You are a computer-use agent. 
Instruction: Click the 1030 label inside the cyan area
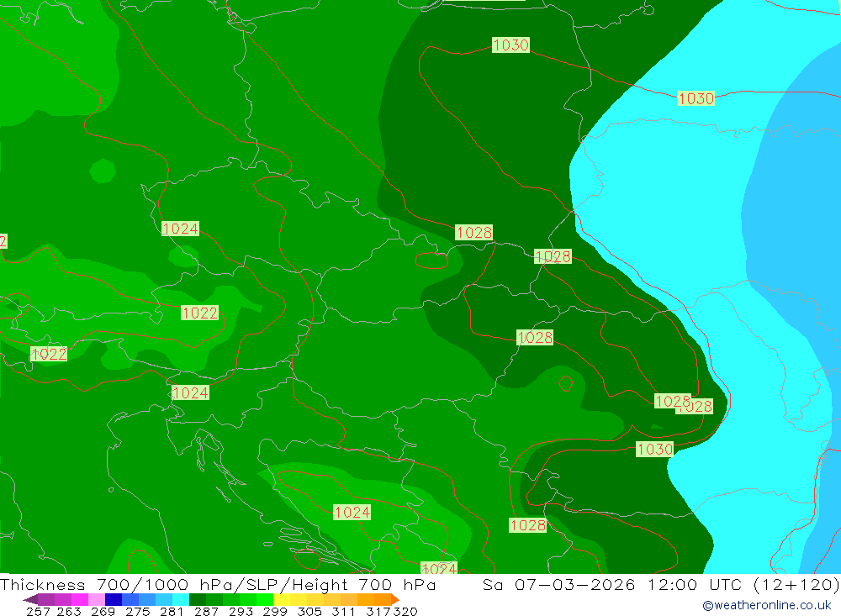pos(696,98)
